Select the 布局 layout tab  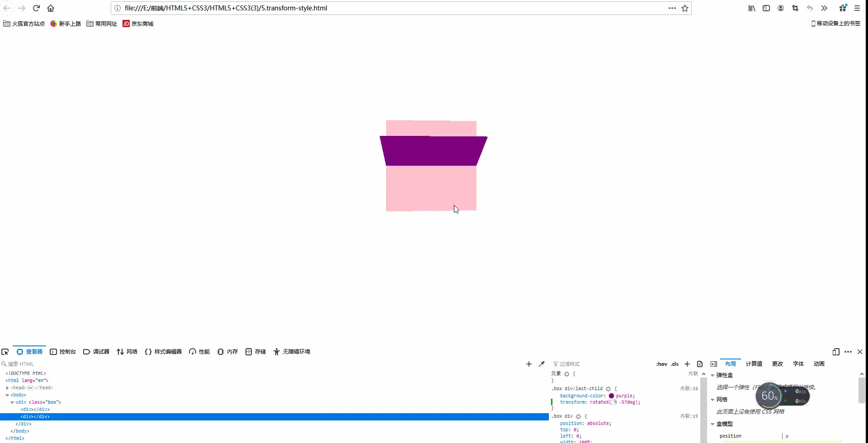(x=731, y=364)
